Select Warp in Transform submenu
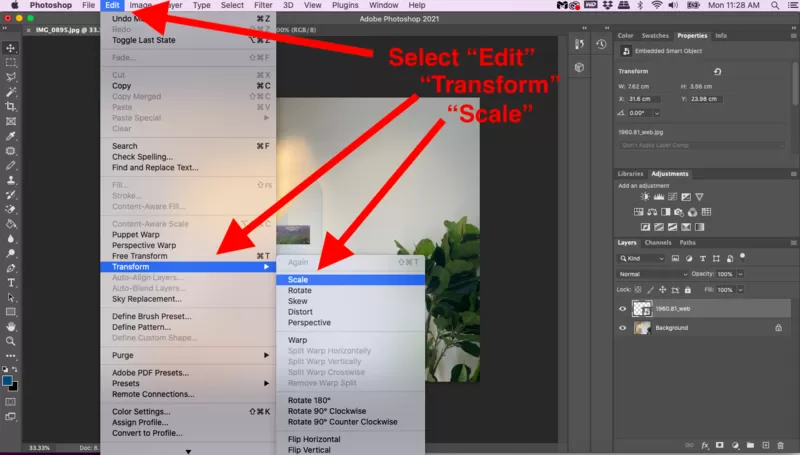The height and width of the screenshot is (455, 800). [350, 340]
